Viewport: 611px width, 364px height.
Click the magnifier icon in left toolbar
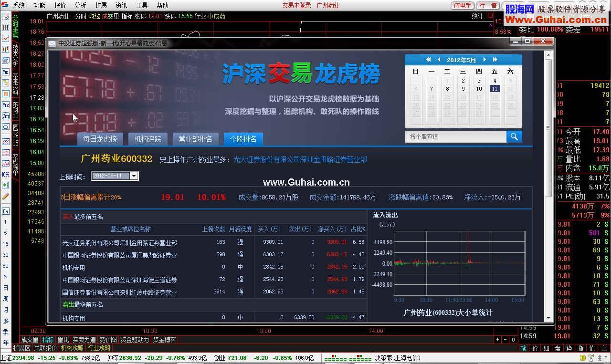coord(6,126)
